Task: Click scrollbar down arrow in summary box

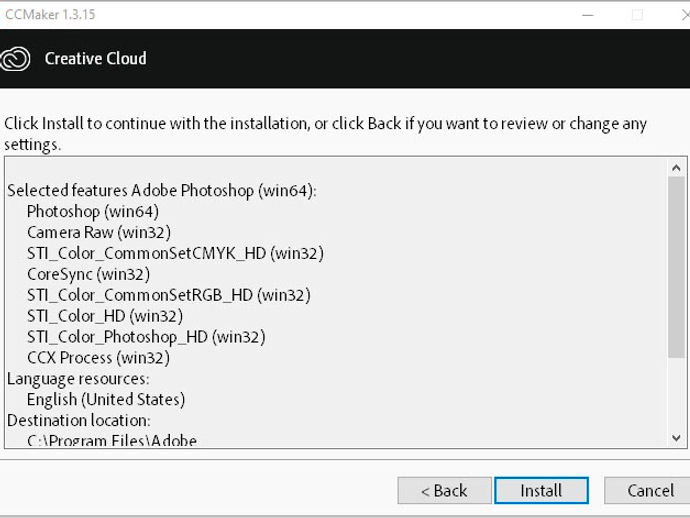Action: coord(676,438)
